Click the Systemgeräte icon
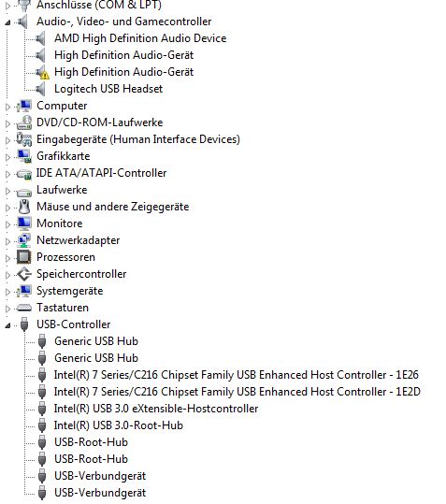 pyautogui.click(x=24, y=291)
